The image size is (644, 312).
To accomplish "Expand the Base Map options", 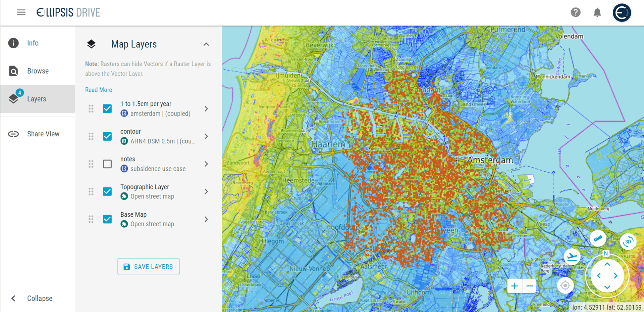I will pos(206,219).
